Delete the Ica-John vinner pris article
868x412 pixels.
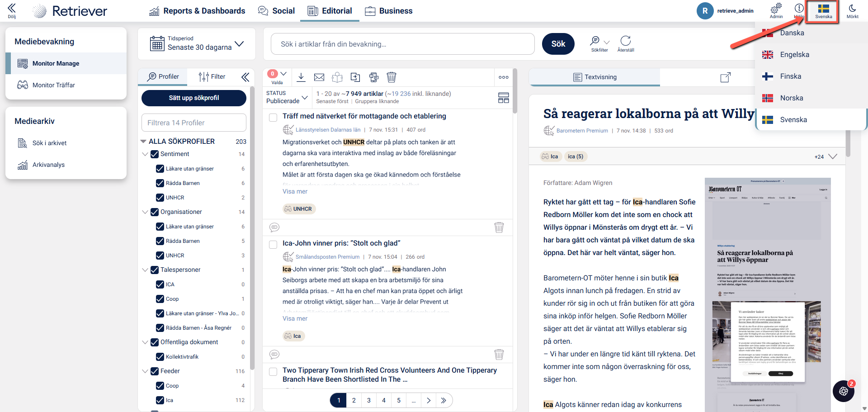click(499, 354)
